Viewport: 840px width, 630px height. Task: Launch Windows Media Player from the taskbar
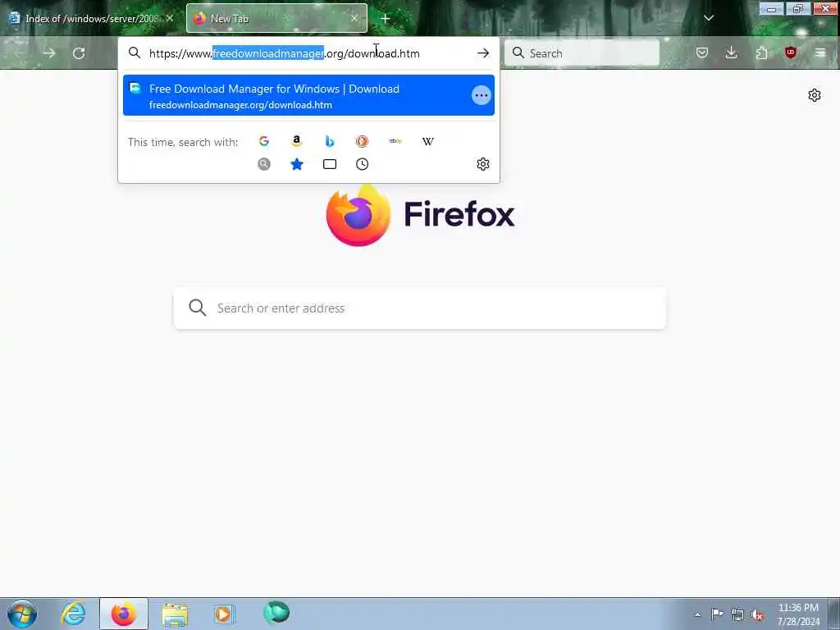[224, 614]
